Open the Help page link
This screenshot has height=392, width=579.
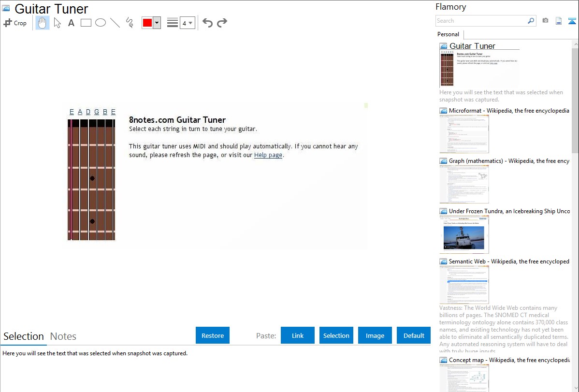coord(268,155)
